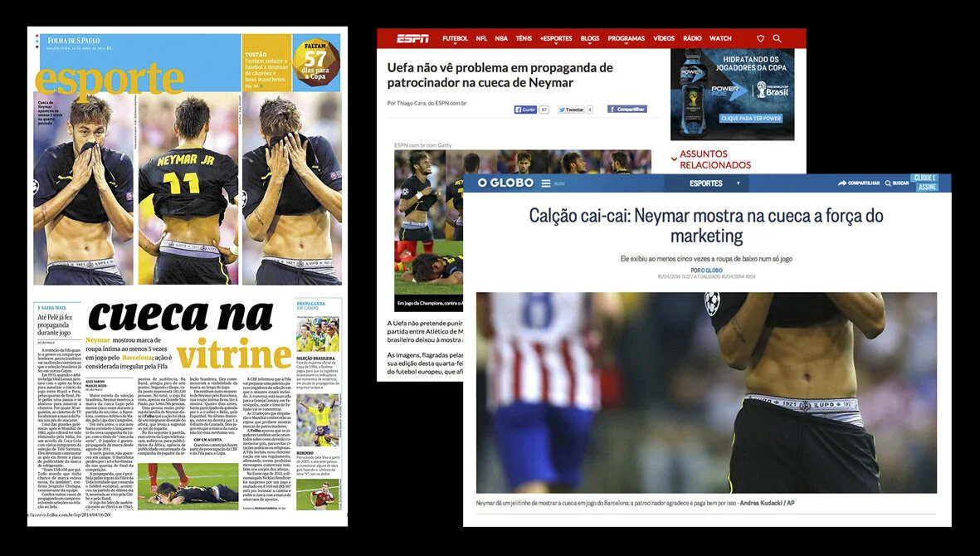Image resolution: width=980 pixels, height=556 pixels.
Task: Click the Powerade World Cup ad banner
Action: pyautogui.click(x=732, y=95)
